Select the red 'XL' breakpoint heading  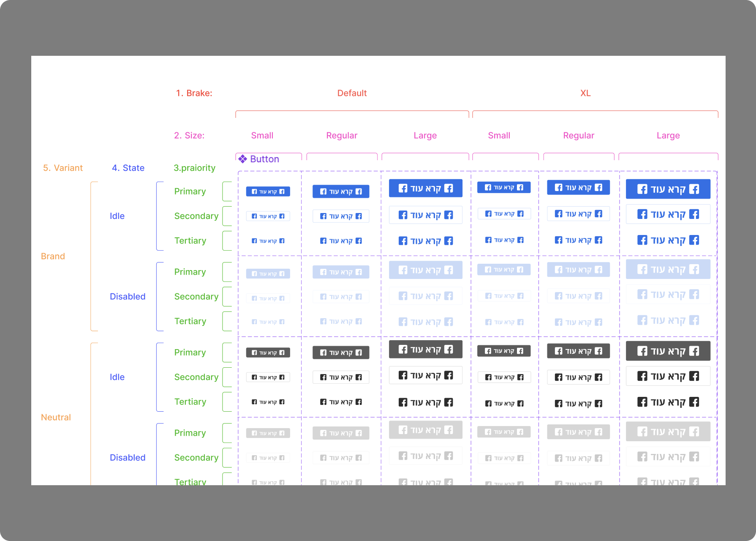585,93
